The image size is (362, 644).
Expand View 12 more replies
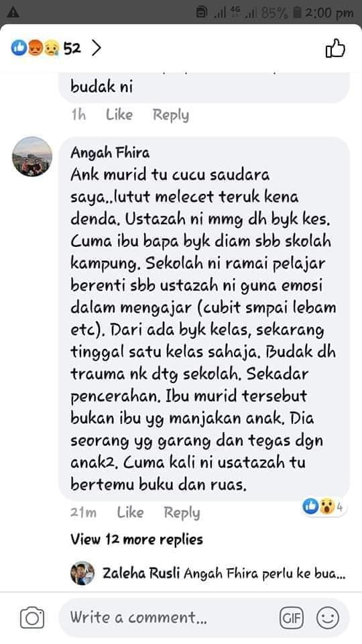pos(137,539)
